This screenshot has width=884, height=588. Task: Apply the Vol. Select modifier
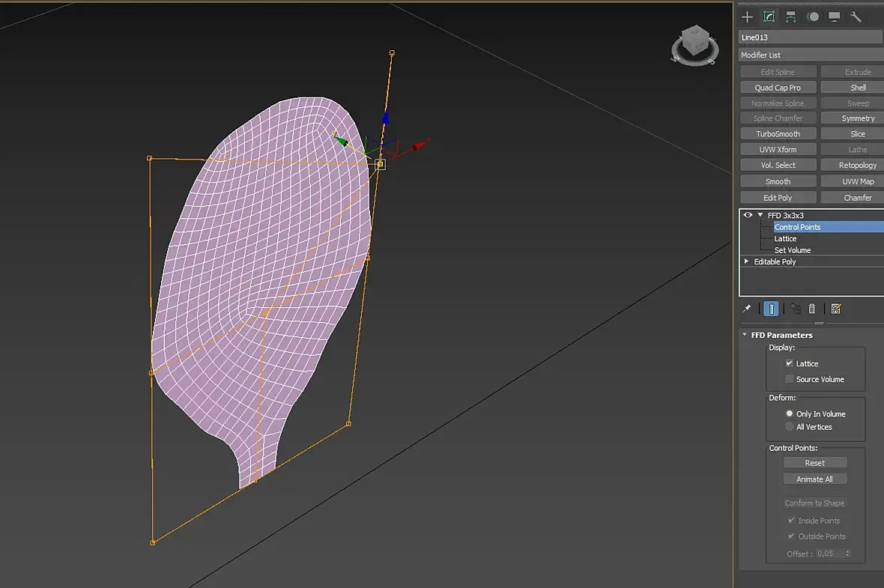pos(778,166)
